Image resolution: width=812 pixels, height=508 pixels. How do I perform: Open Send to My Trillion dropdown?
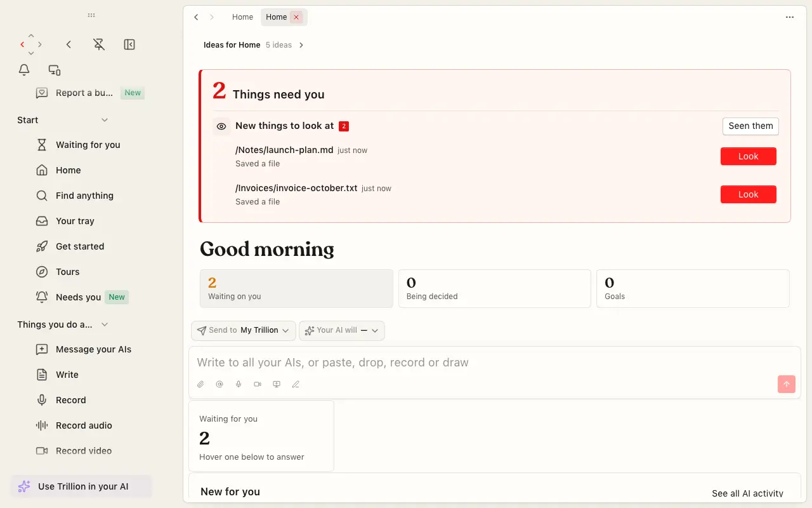[x=244, y=330]
